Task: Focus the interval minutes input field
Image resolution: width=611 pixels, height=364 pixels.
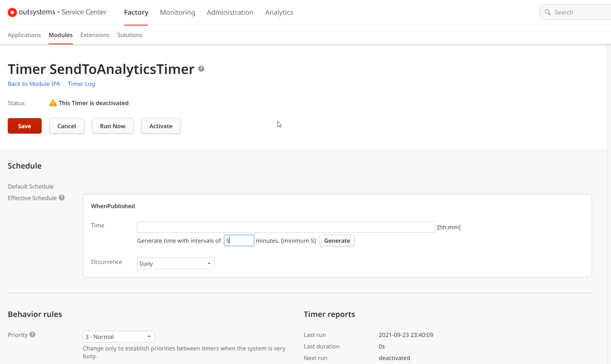Action: pyautogui.click(x=239, y=240)
